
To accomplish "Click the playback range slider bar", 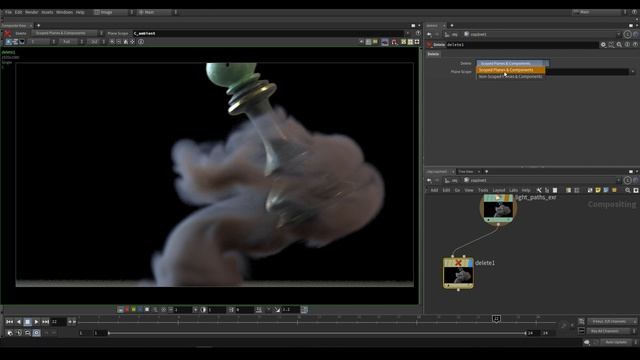I will tap(317, 333).
